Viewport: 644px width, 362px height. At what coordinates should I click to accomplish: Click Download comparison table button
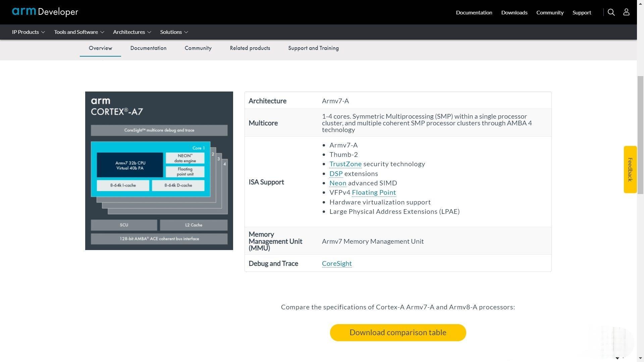point(398,333)
